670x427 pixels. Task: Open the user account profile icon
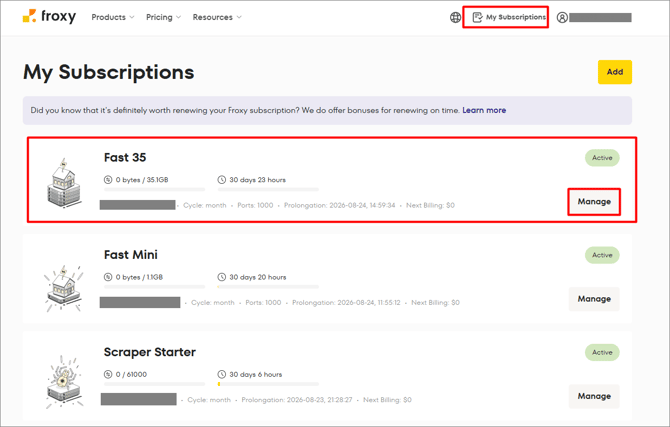pos(562,18)
